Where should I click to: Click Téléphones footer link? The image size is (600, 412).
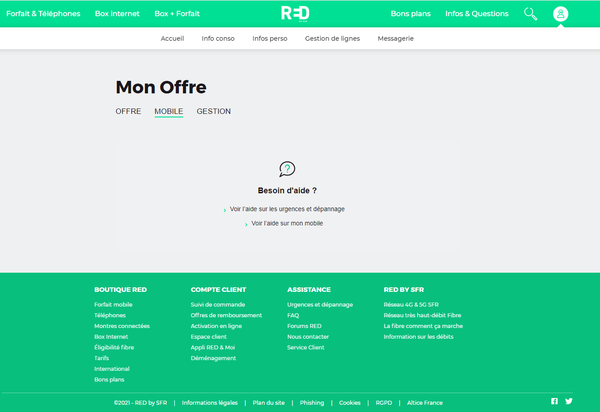pyautogui.click(x=110, y=315)
